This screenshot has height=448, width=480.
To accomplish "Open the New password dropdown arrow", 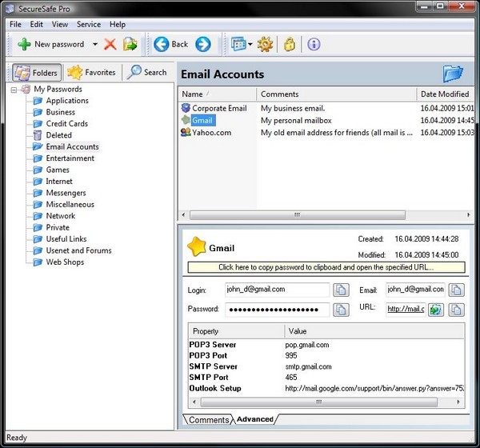I will (95, 44).
